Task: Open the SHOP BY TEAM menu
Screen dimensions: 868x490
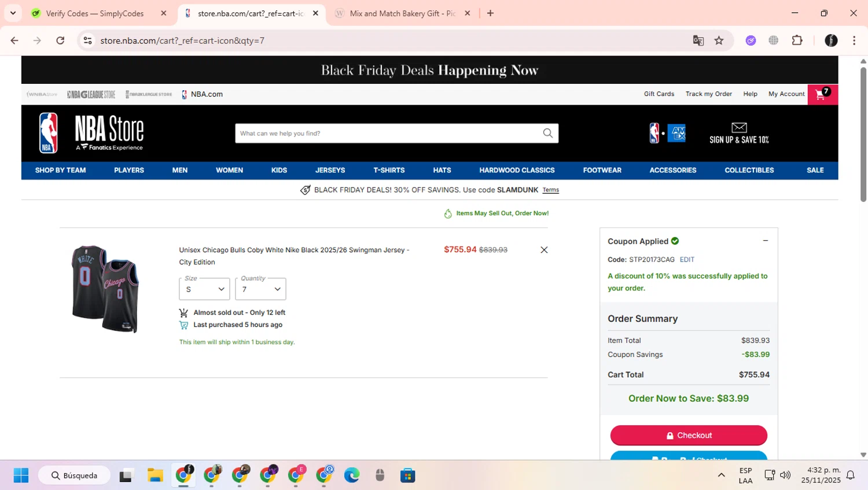Action: 60,170
